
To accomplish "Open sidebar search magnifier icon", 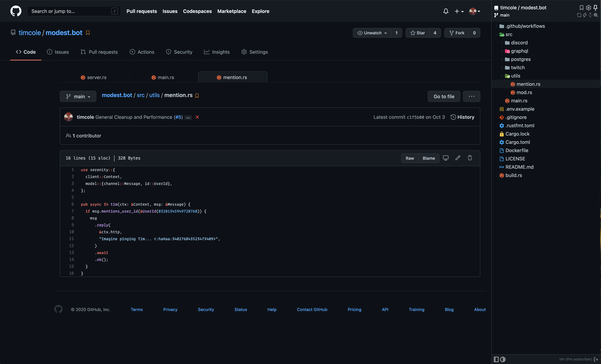I will point(596,15).
